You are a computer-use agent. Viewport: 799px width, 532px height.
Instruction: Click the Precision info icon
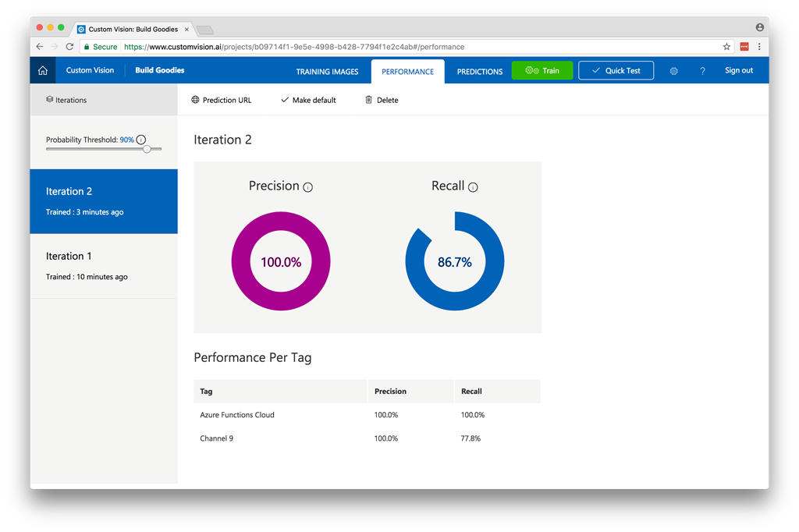pyautogui.click(x=307, y=187)
